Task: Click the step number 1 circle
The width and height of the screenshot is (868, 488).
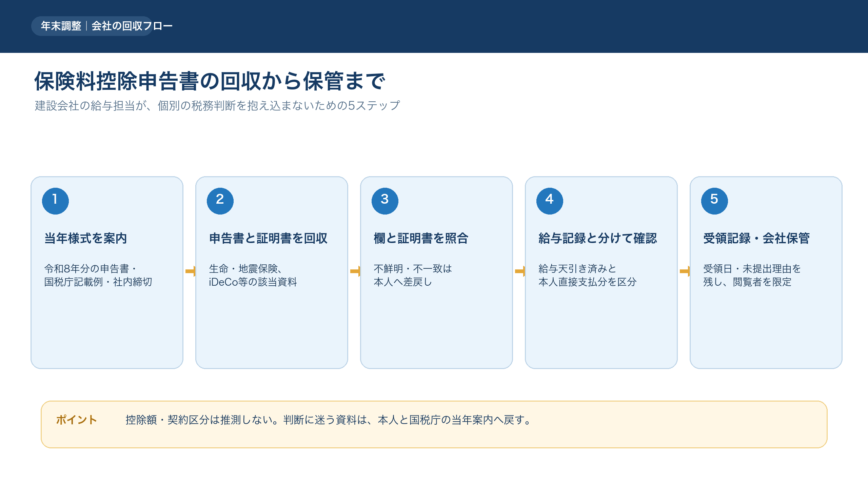Action: [x=55, y=201]
